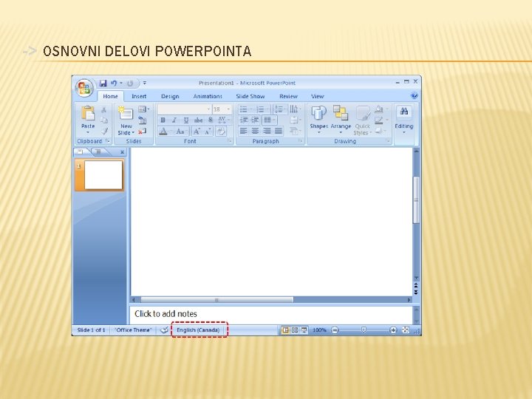Click the Font Color A button
Image resolution: width=532 pixels, height=399 pixels.
tap(163, 132)
